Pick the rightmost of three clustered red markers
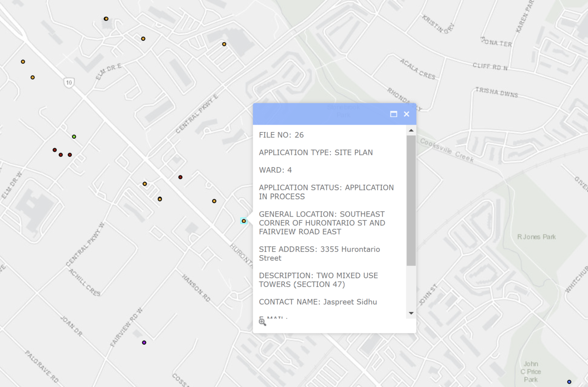The height and width of the screenshot is (387, 588). pos(70,155)
